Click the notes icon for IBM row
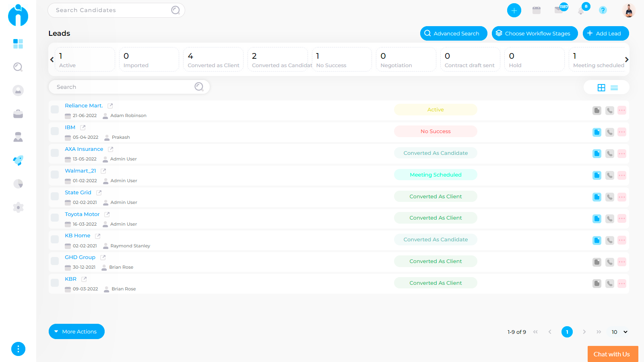This screenshot has height=362, width=644. [x=597, y=132]
